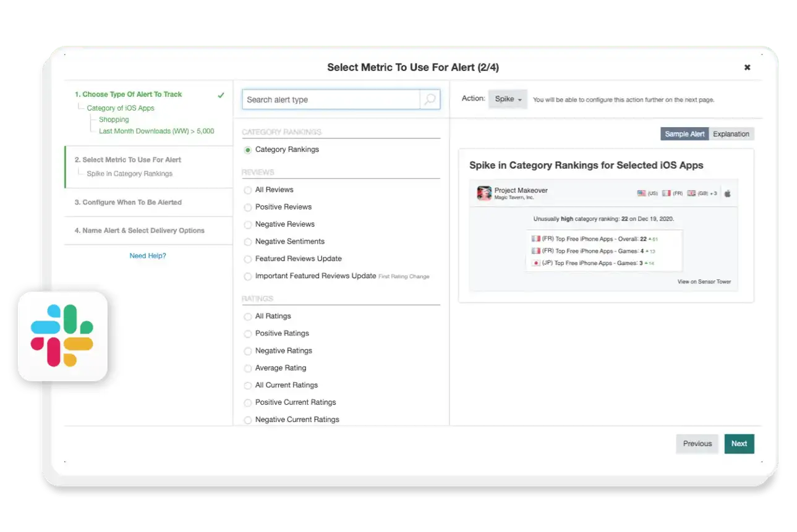Click inside the Search alert type field
Image resolution: width=797 pixels, height=532 pixels.
click(328, 99)
